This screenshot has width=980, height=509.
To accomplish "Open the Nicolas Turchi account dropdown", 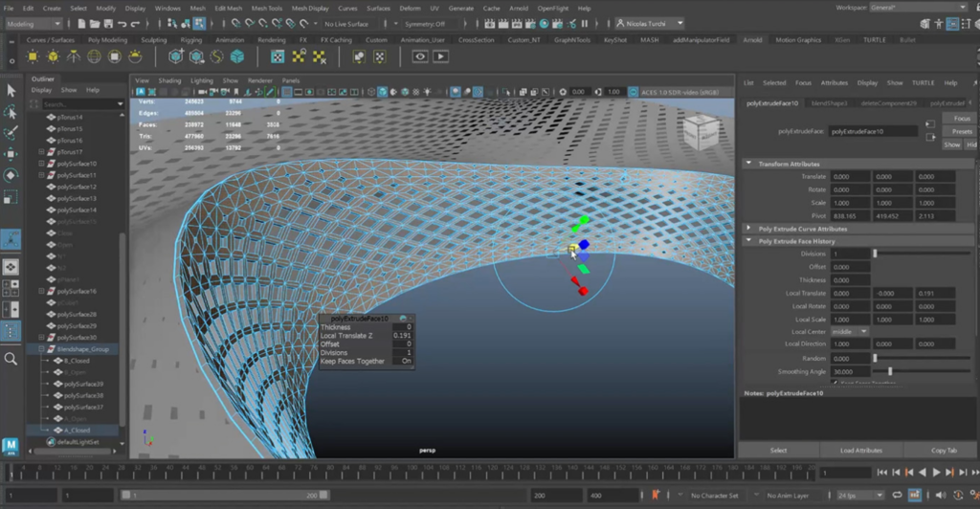I will (650, 24).
